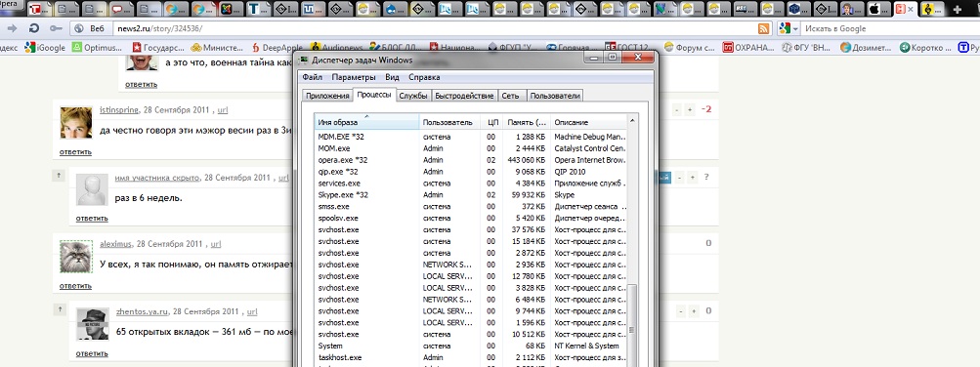This screenshot has width=980, height=367.
Task: Switch to the Службы tab
Action: pyautogui.click(x=413, y=96)
